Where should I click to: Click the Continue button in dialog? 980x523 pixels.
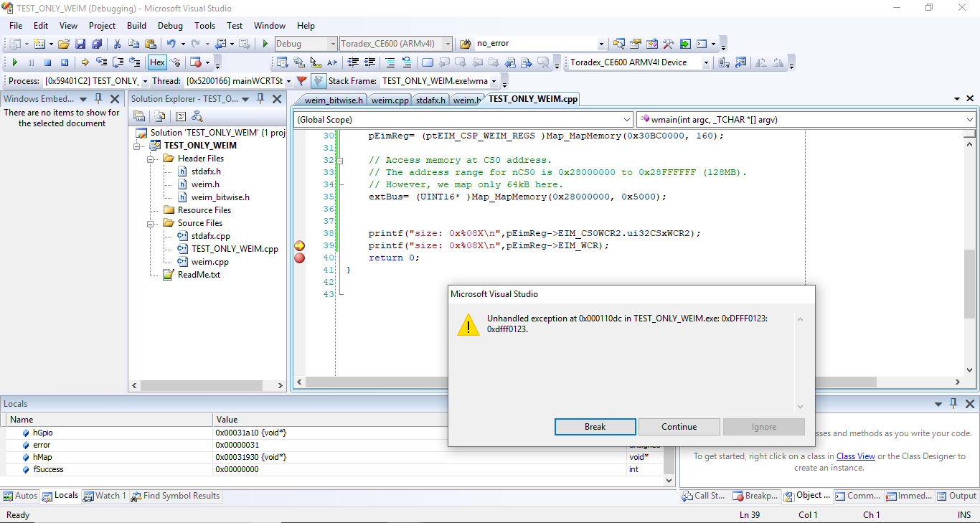click(679, 427)
